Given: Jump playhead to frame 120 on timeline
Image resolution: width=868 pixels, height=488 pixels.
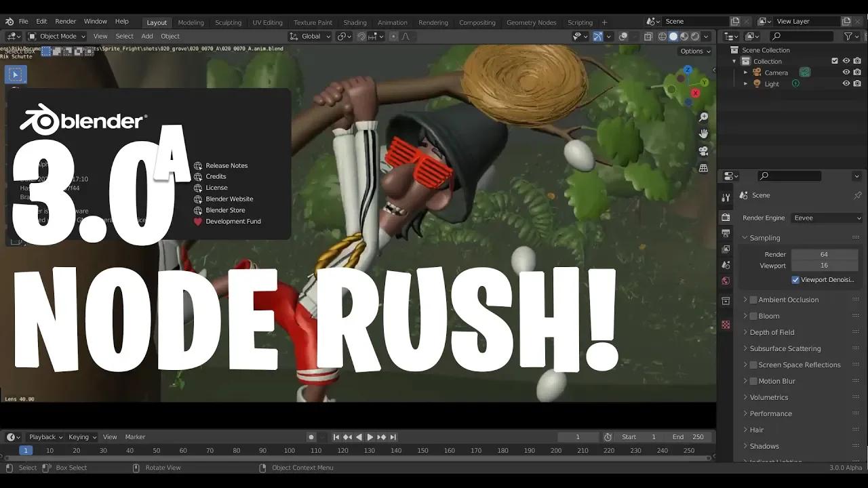Looking at the screenshot, I should tap(342, 449).
